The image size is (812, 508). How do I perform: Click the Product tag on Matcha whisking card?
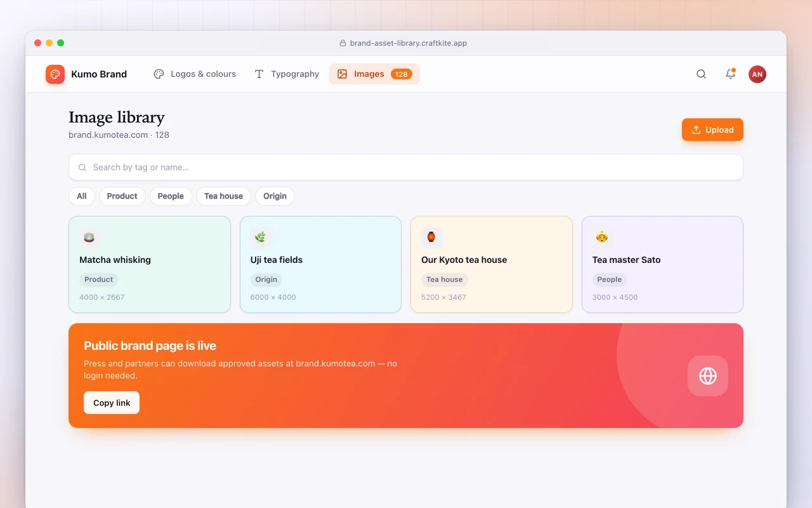(x=99, y=279)
